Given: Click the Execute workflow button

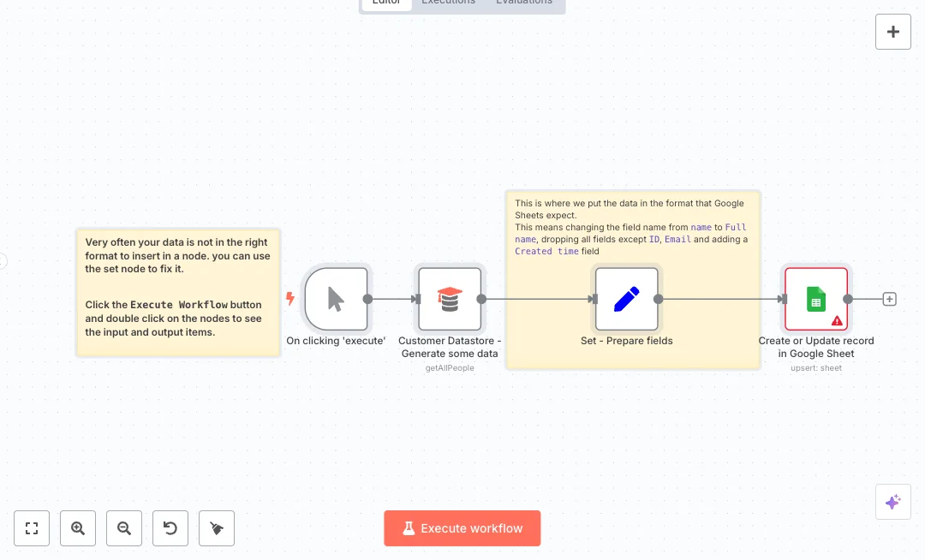Looking at the screenshot, I should (x=462, y=528).
